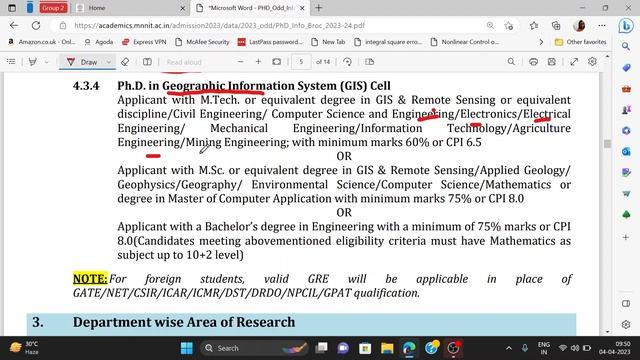This screenshot has width=640, height=360.
Task: Toggle the Draw tool
Action: (82, 62)
